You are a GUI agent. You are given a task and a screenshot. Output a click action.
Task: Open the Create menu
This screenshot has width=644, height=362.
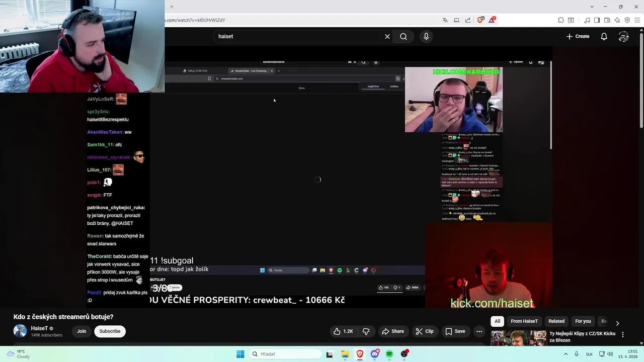pos(578,36)
